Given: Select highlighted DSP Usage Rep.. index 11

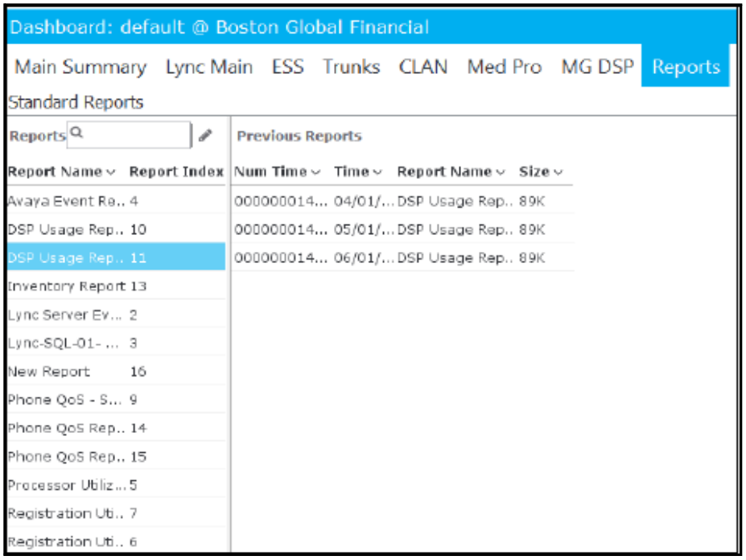Looking at the screenshot, I should 116,257.
